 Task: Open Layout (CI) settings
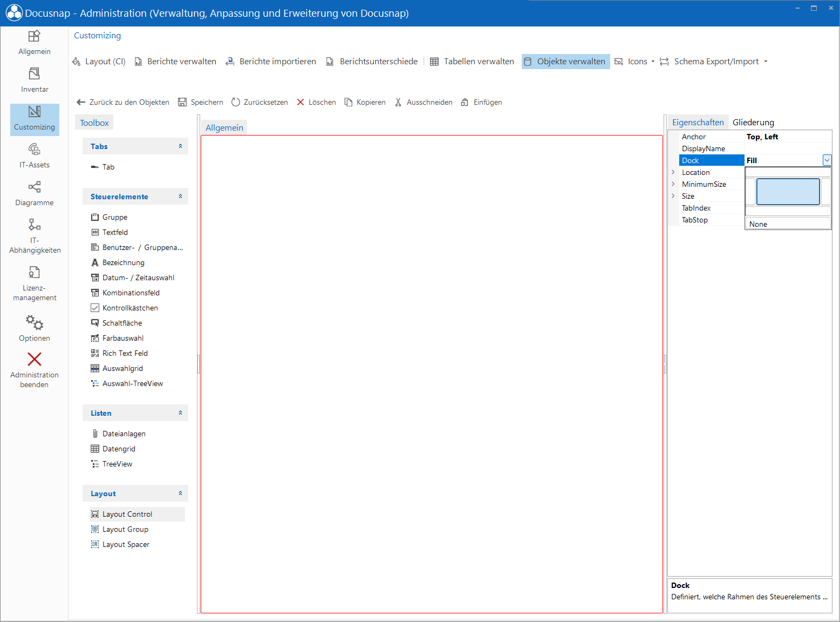coord(99,62)
